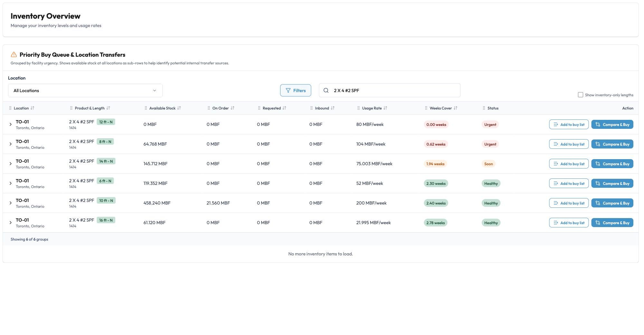The height and width of the screenshot is (335, 644).
Task: Sort by Product & Length icon
Action: pyautogui.click(x=108, y=108)
